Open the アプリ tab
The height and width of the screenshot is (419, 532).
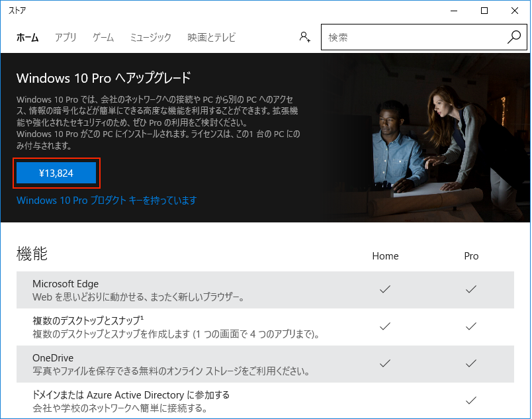(66, 38)
